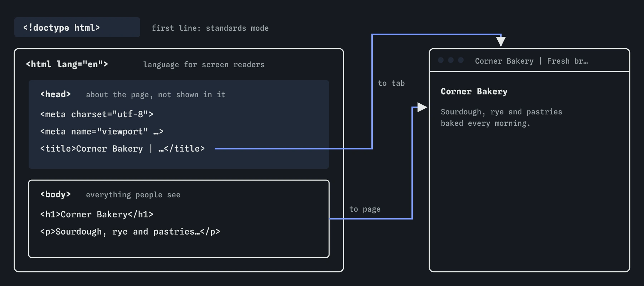
Task: Click the <p>Sourdough, rye and pastries…</p> line
Action: click(x=130, y=232)
